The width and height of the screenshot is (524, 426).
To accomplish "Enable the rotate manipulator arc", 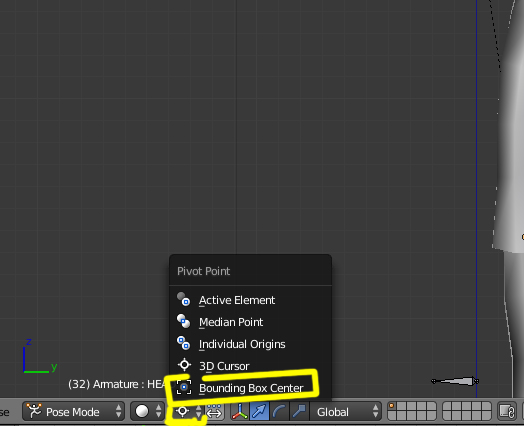I will 279,411.
